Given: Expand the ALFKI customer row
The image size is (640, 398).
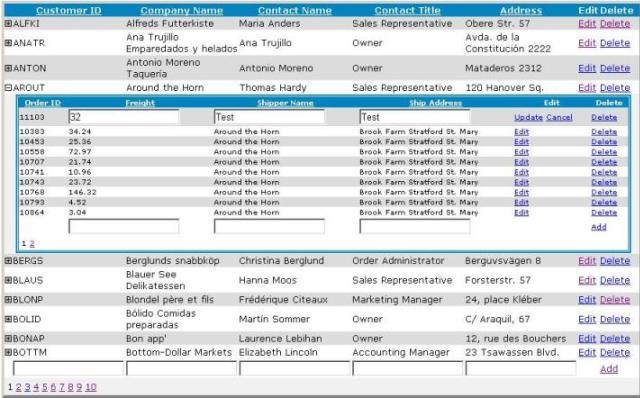Looking at the screenshot, I should pos(8,24).
